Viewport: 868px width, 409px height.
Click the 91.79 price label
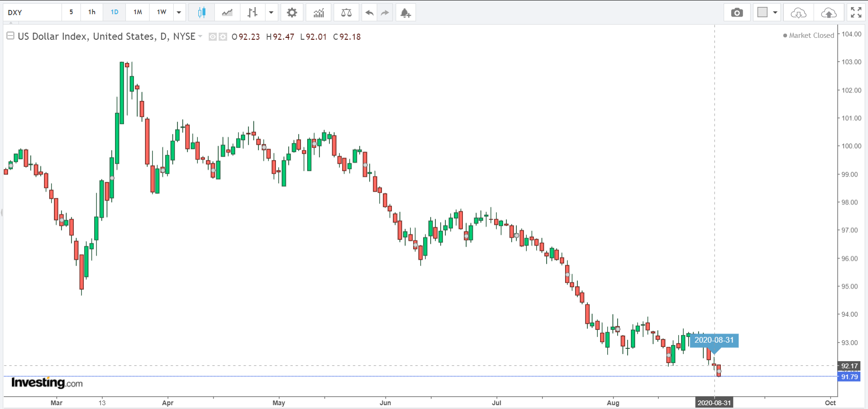pyautogui.click(x=849, y=377)
